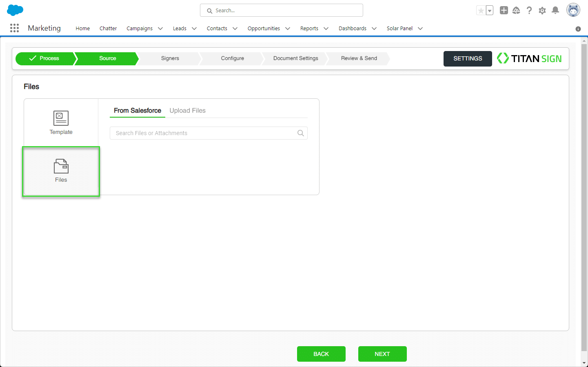Click the Search Files or Attachments field
Image resolution: width=588 pixels, height=367 pixels.
tap(209, 133)
